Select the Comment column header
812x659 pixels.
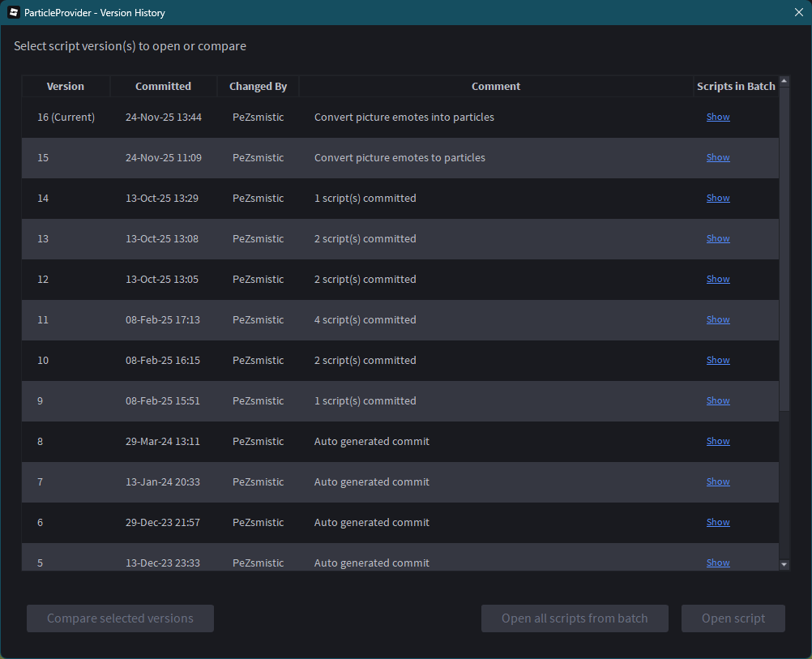pyautogui.click(x=495, y=86)
